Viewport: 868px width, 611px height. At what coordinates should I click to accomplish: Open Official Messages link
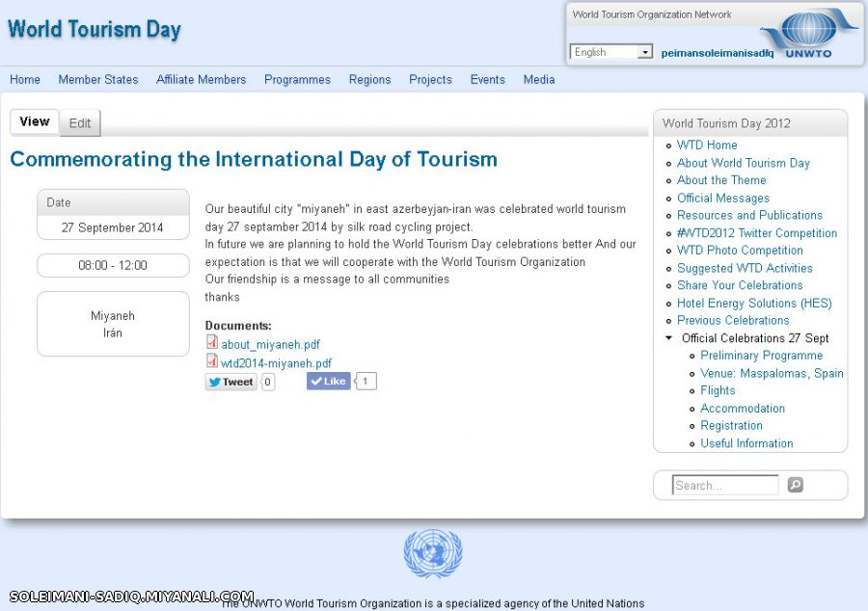tap(723, 198)
